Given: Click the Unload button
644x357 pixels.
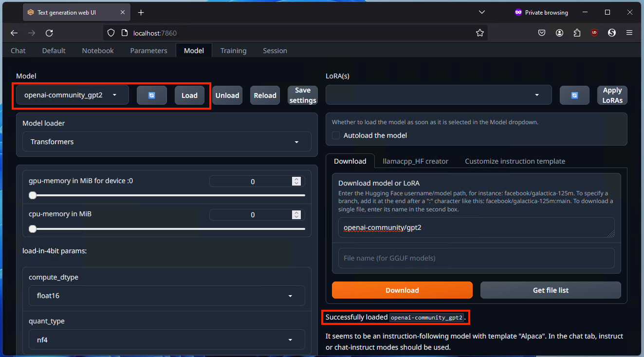Looking at the screenshot, I should click(x=227, y=95).
